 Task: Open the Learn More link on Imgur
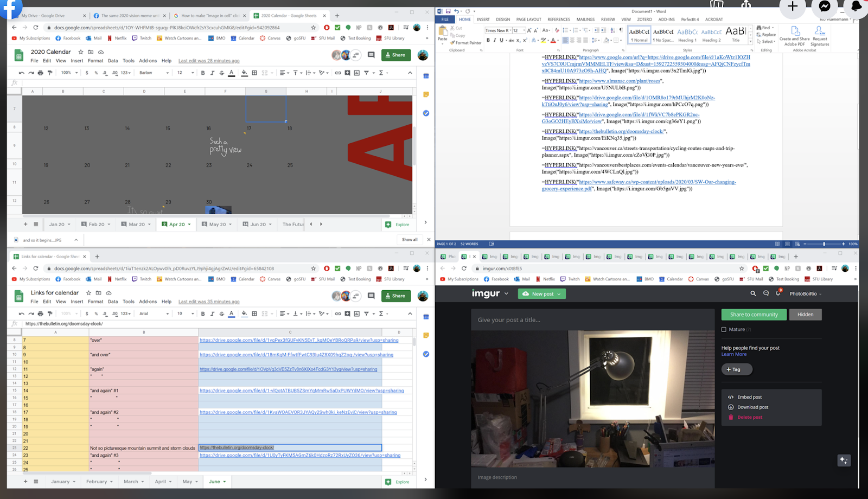[733, 354]
